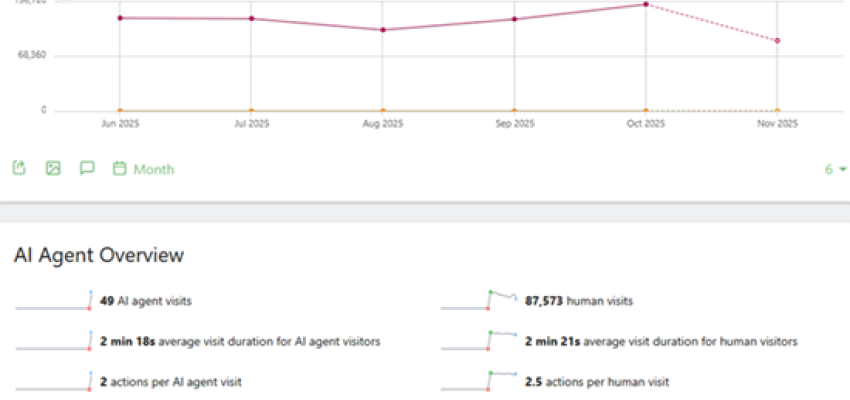Click the calendar icon beside Month
Image resolution: width=850 pixels, height=400 pixels.
pyautogui.click(x=120, y=169)
